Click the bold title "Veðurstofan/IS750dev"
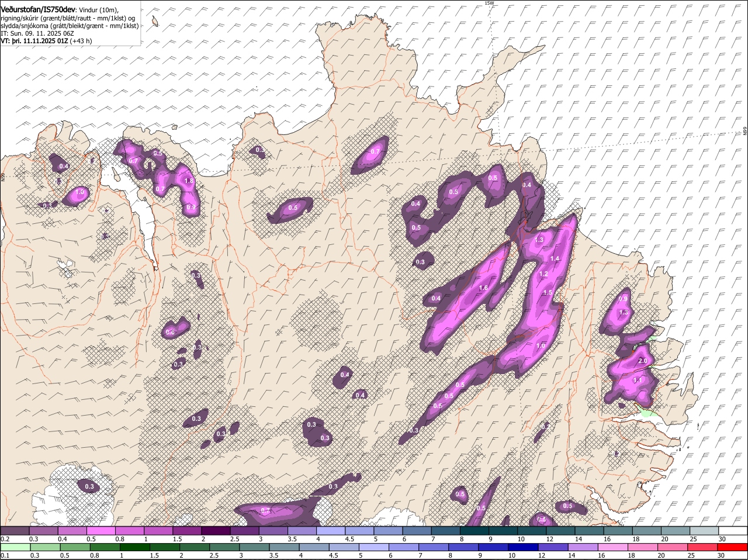This screenshot has width=748, height=560. click(38, 10)
